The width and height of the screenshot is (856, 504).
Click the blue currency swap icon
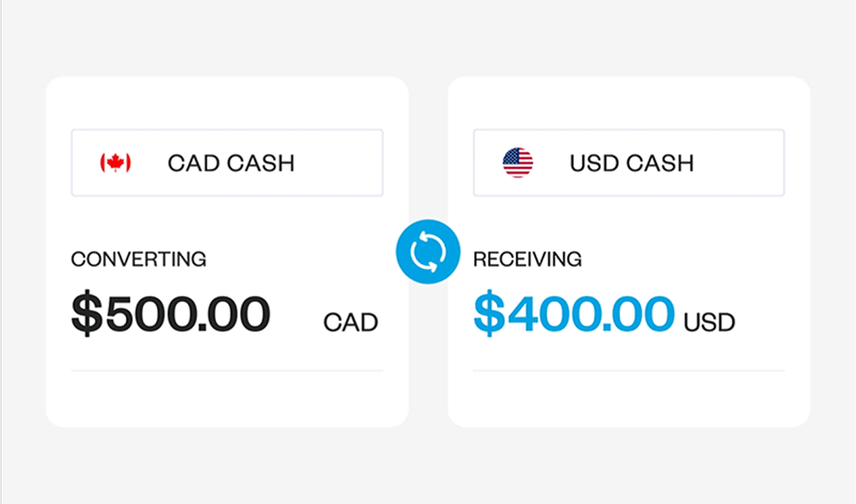click(x=428, y=253)
